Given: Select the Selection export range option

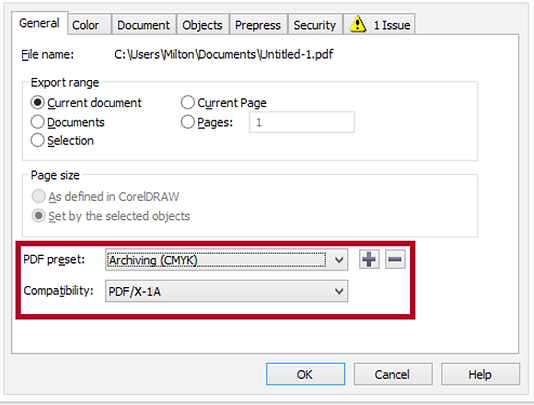Looking at the screenshot, I should pyautogui.click(x=37, y=140).
